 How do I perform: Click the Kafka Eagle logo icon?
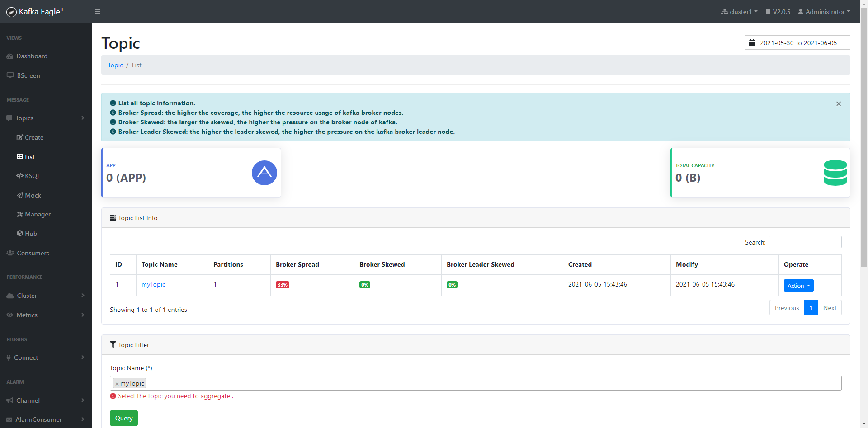11,12
